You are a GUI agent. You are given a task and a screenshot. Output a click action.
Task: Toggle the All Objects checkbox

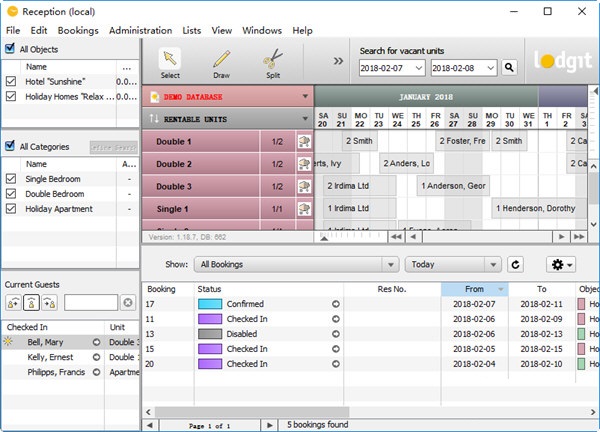tap(10, 49)
